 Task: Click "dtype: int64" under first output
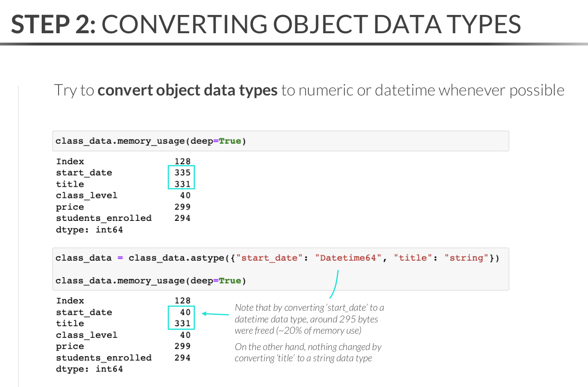89,230
